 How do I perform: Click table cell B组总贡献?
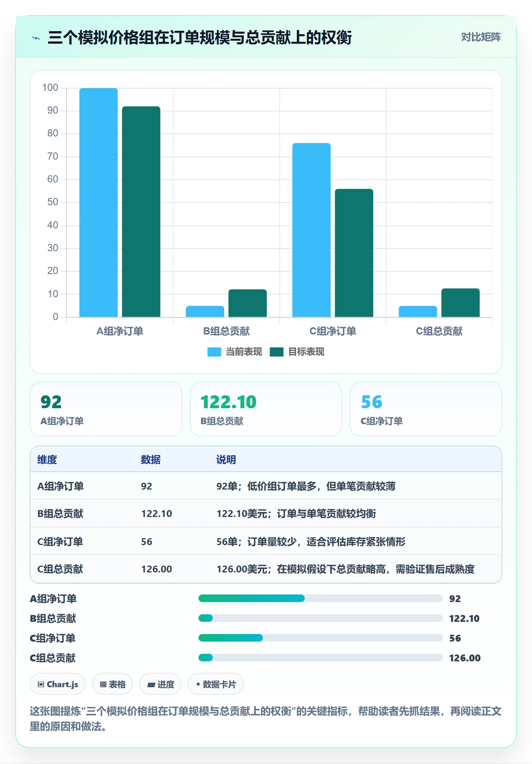(60, 514)
